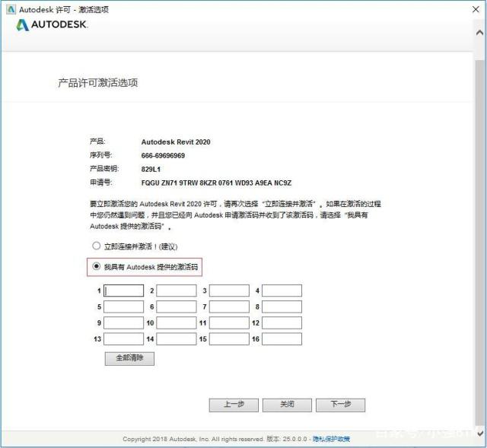Go back with the 上一步 button

234,405
